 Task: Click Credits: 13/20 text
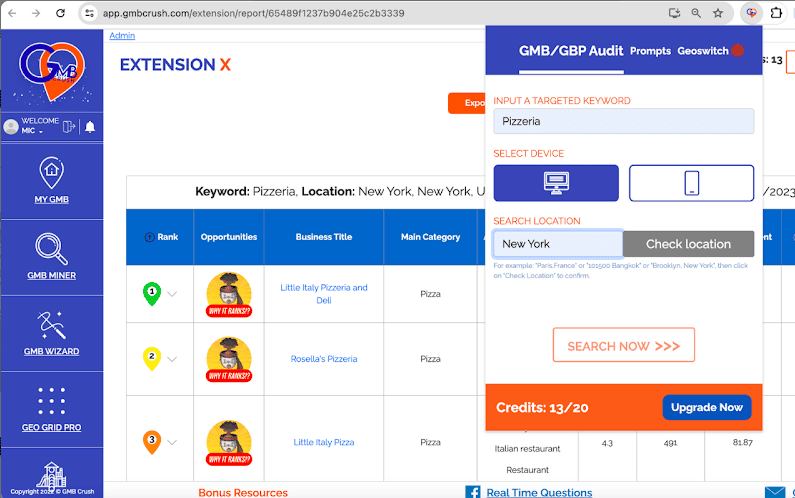pyautogui.click(x=542, y=408)
